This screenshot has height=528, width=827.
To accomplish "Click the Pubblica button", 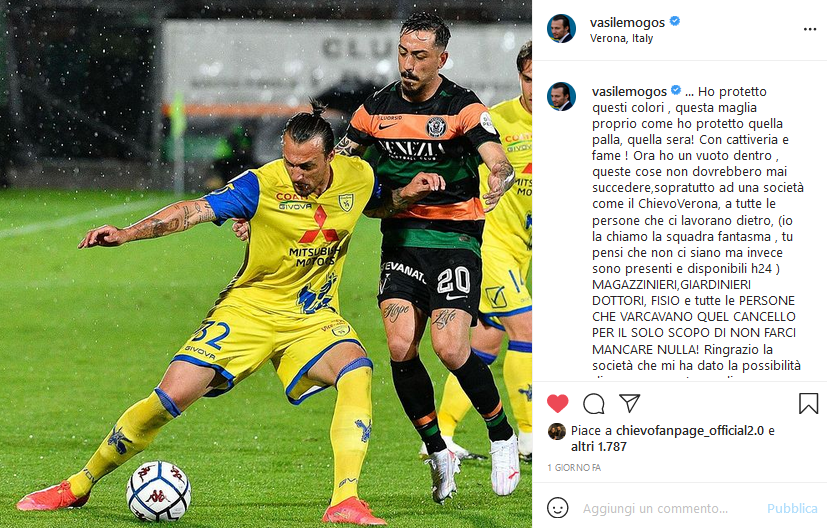I will pyautogui.click(x=792, y=508).
